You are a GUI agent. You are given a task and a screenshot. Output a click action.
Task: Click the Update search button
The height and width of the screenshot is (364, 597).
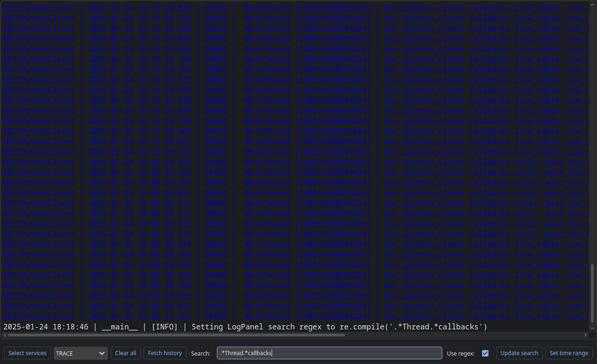coord(519,353)
